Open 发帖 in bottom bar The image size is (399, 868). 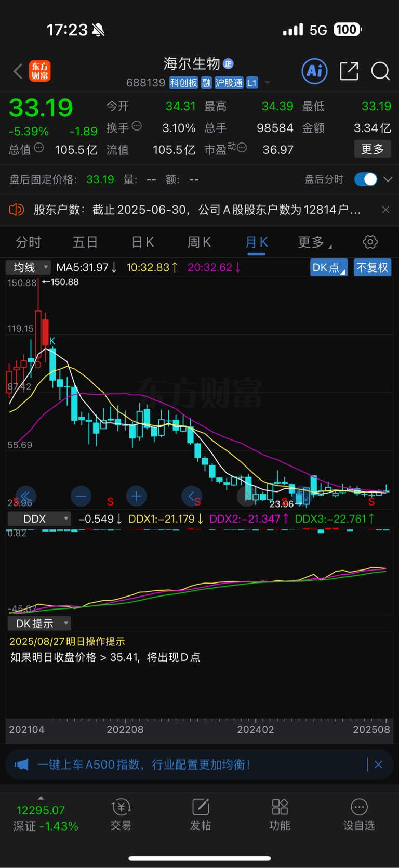(201, 815)
